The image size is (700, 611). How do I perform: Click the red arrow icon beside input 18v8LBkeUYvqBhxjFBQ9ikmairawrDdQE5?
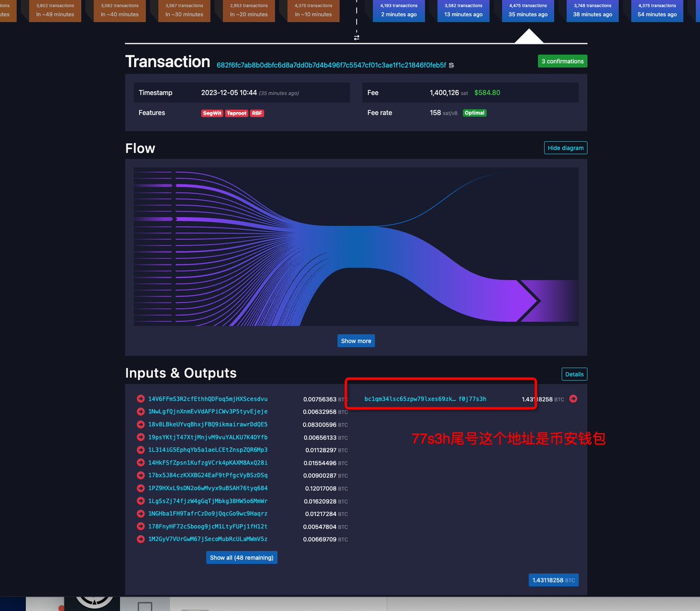pos(141,425)
